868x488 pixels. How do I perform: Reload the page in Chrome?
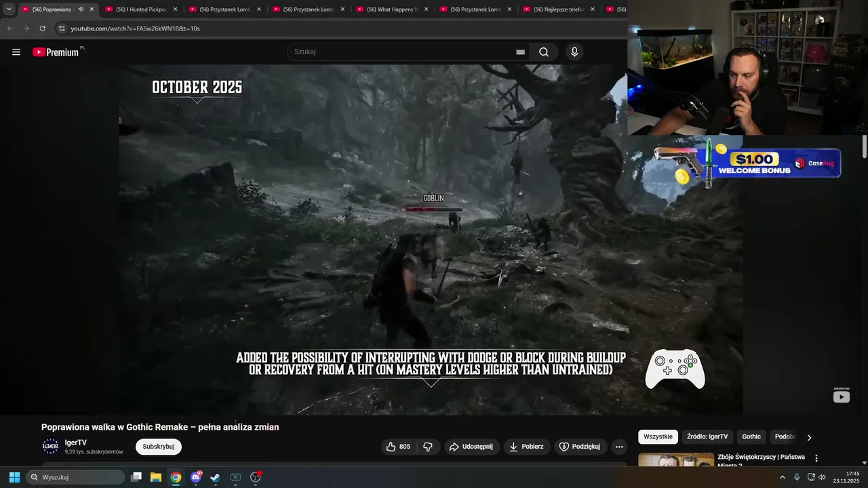tap(42, 28)
